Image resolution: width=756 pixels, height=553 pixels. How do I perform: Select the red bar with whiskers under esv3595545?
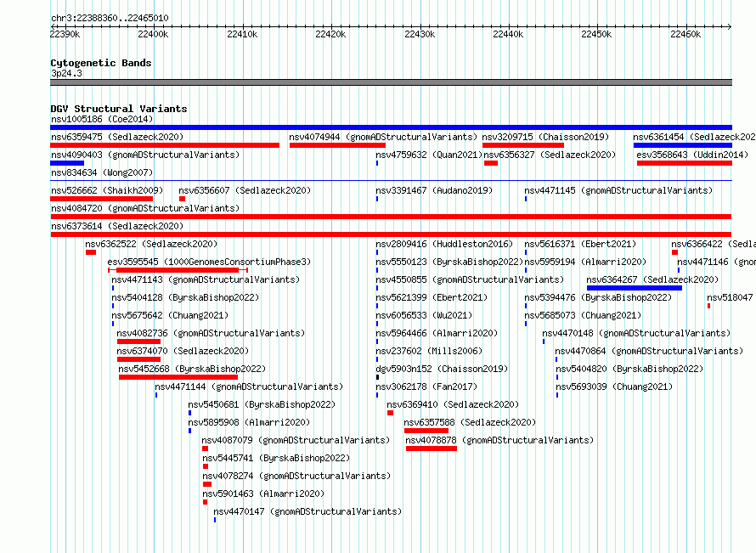pos(178,270)
